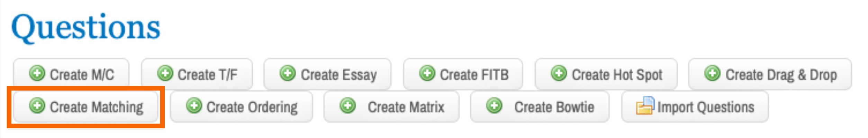Click the green plus icon beside Create Matching
Screen dimensions: 868x138
[x=37, y=106]
